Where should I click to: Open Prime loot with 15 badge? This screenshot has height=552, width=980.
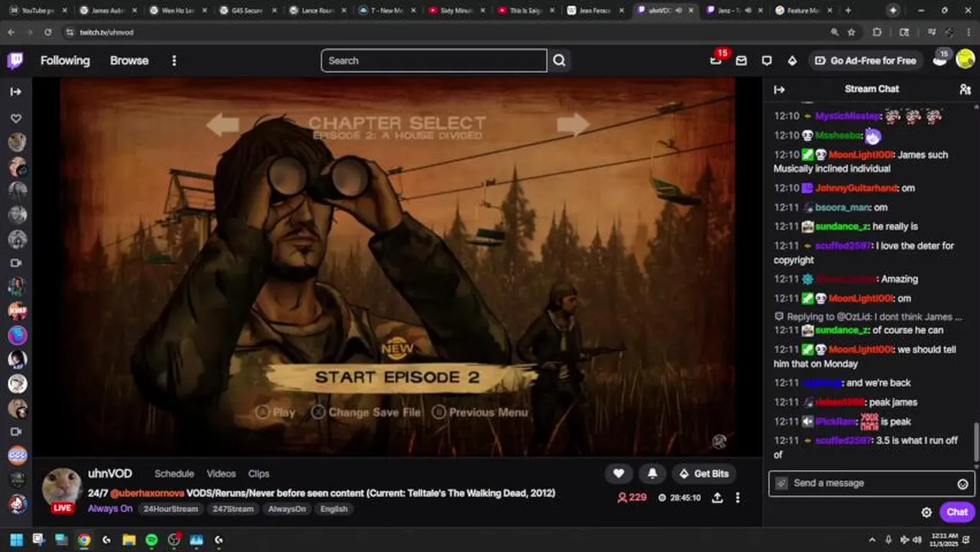point(716,60)
